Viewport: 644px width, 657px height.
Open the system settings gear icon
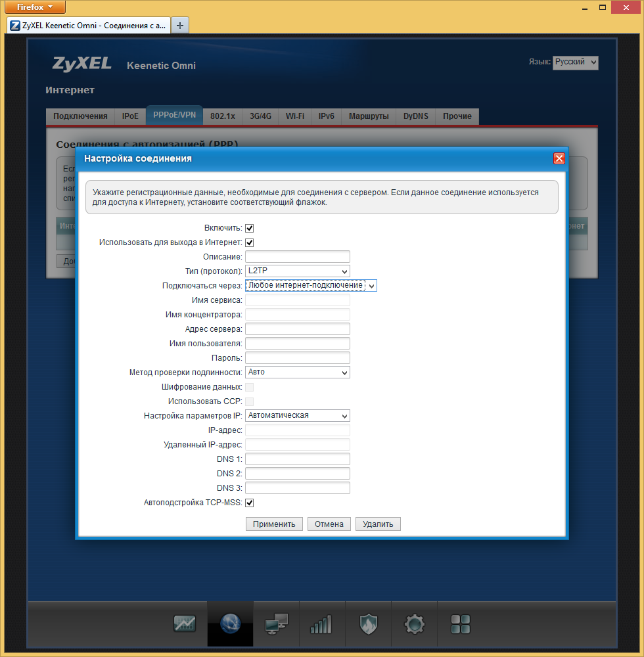pyautogui.click(x=415, y=624)
